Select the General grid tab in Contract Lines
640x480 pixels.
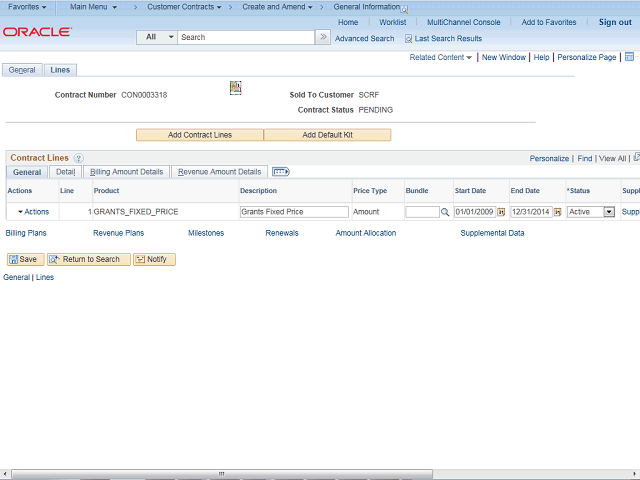(27, 172)
